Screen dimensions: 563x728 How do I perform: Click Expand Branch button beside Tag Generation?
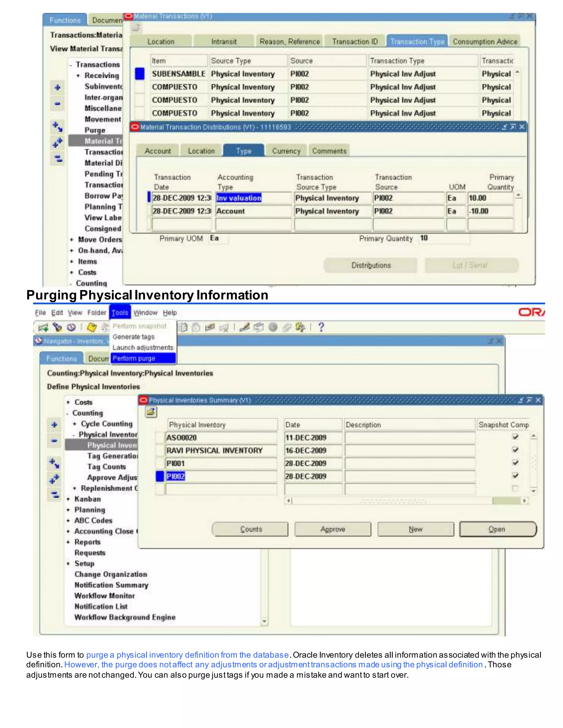[x=54, y=463]
